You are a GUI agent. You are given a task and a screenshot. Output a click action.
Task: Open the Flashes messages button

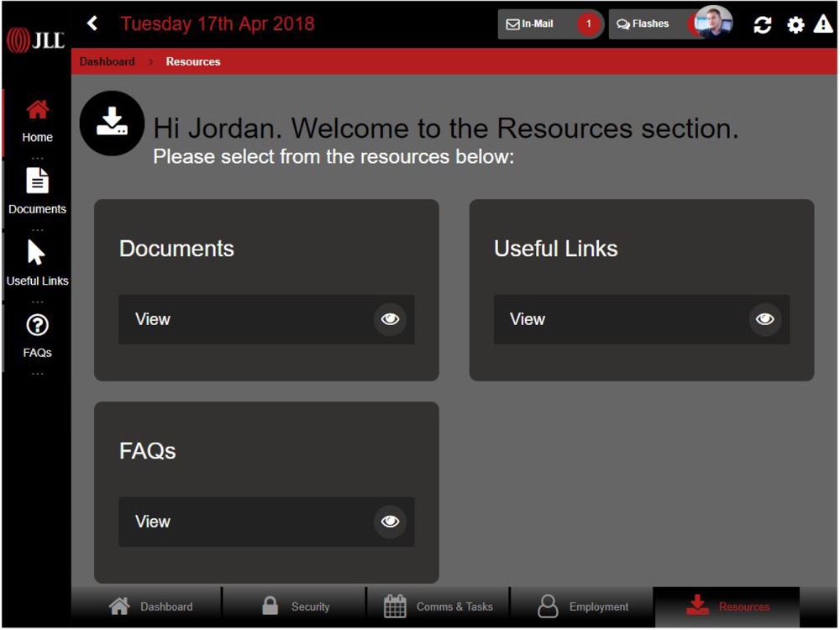(x=651, y=24)
